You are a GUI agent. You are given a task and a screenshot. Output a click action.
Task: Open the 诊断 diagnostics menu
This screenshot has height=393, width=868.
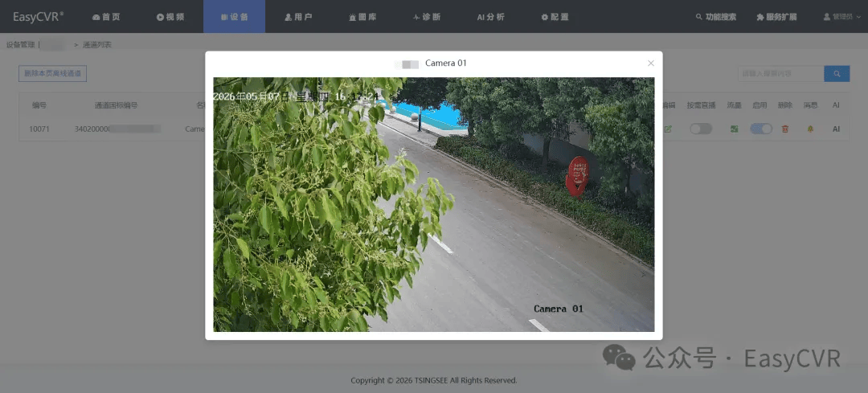[x=427, y=17]
